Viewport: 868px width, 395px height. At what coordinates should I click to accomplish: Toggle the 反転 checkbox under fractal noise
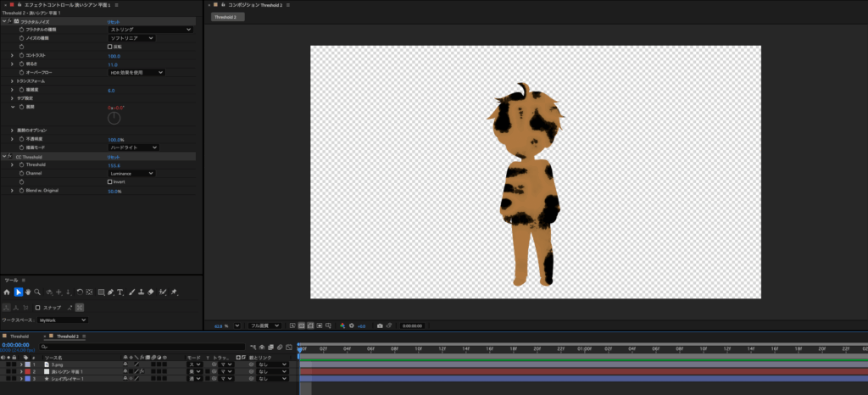tap(109, 47)
